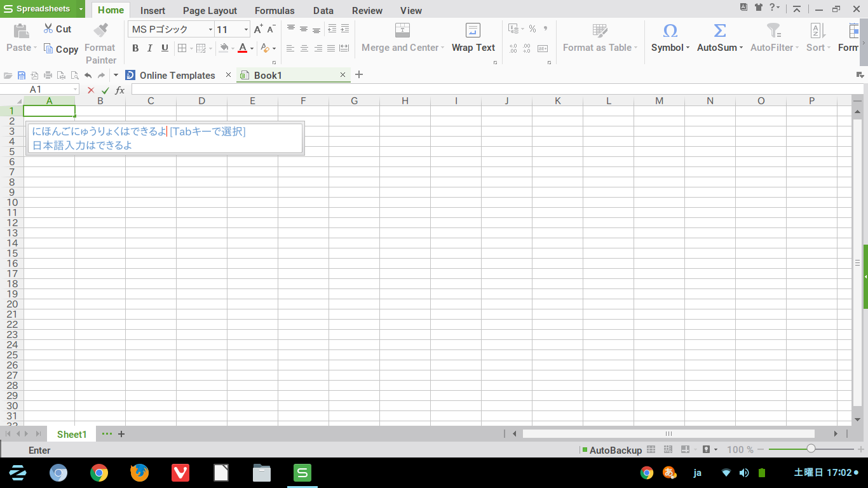Click the AutoSum sigma icon

point(719,30)
